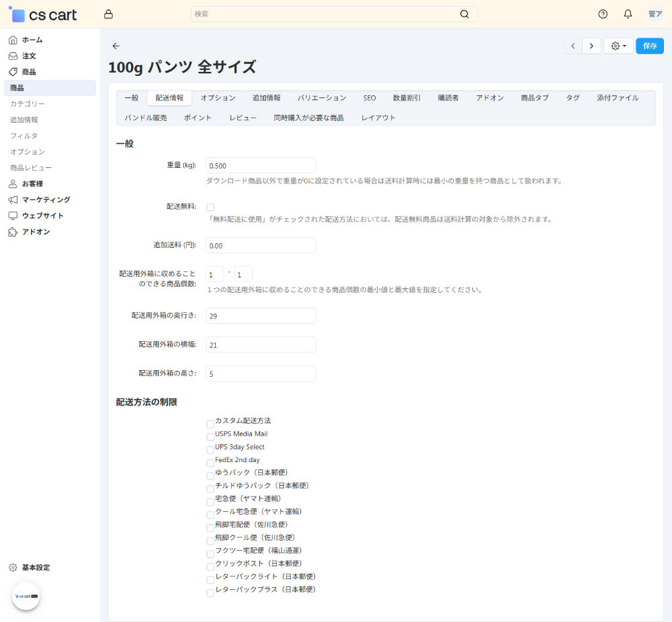Click the 重量 (kg) input field
Image resolution: width=672 pixels, height=622 pixels.
(x=261, y=165)
